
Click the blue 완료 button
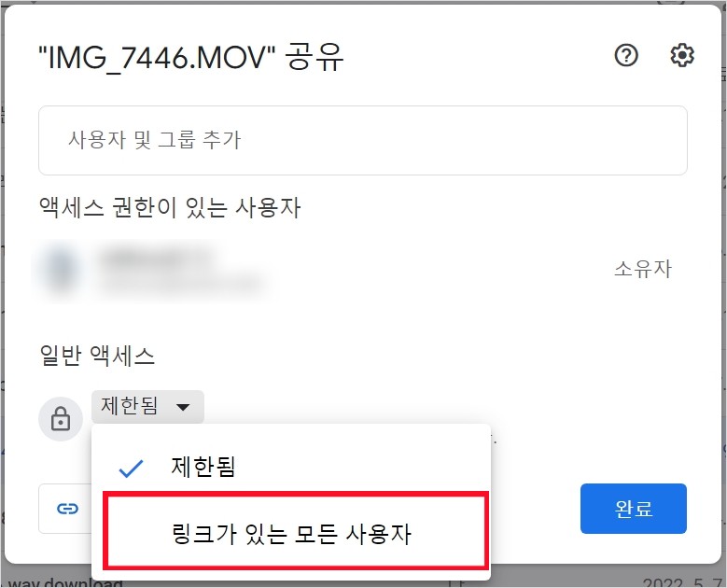click(x=634, y=509)
